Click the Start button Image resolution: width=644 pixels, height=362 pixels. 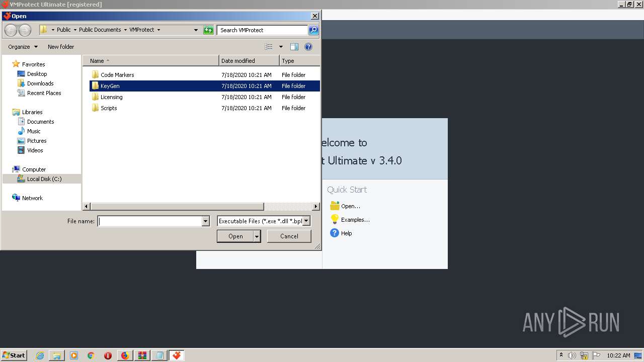click(14, 355)
